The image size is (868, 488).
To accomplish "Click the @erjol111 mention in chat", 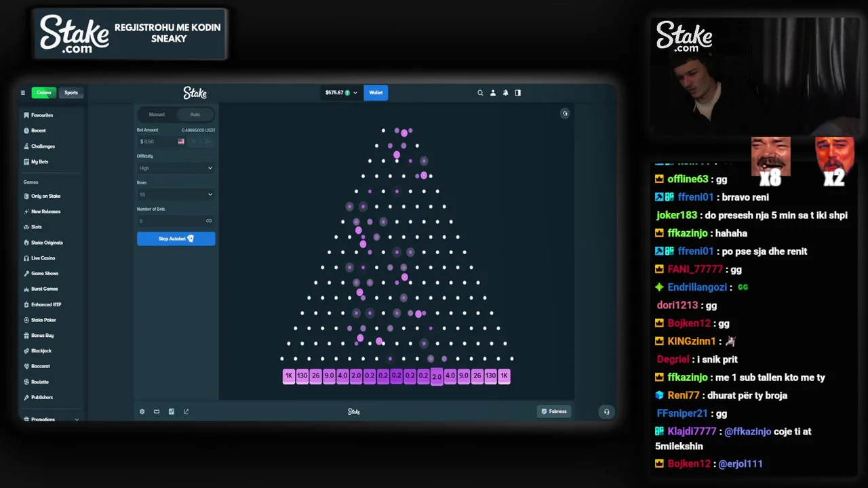I will click(x=741, y=464).
